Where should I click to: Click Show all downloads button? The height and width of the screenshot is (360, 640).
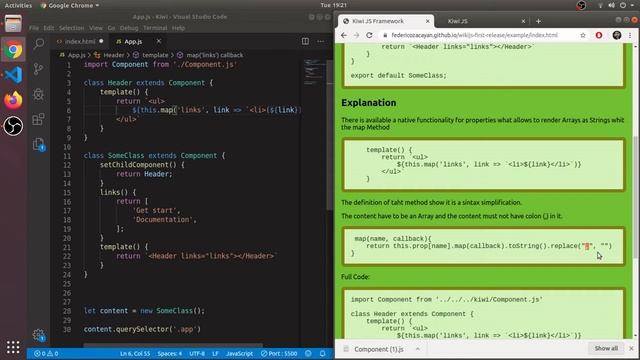point(606,348)
